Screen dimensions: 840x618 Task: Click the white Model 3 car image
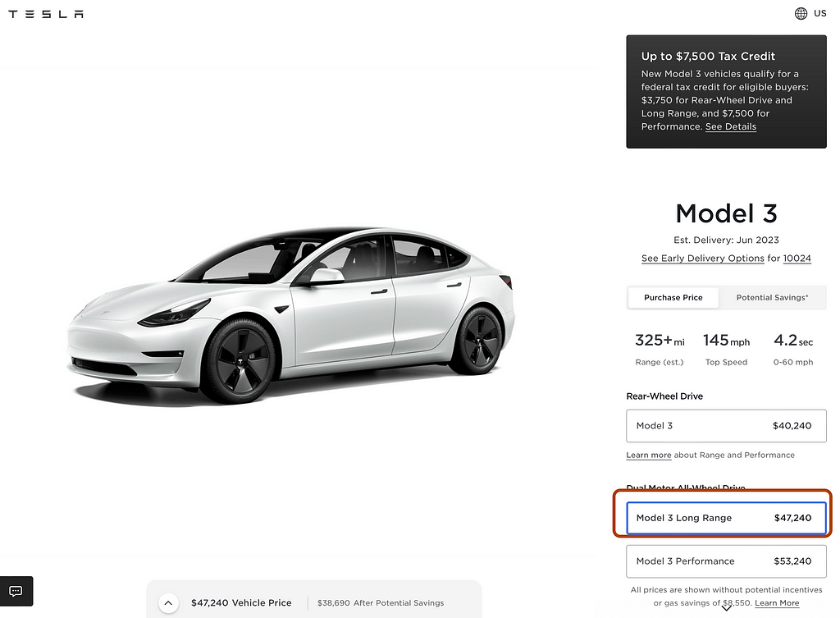coord(291,316)
